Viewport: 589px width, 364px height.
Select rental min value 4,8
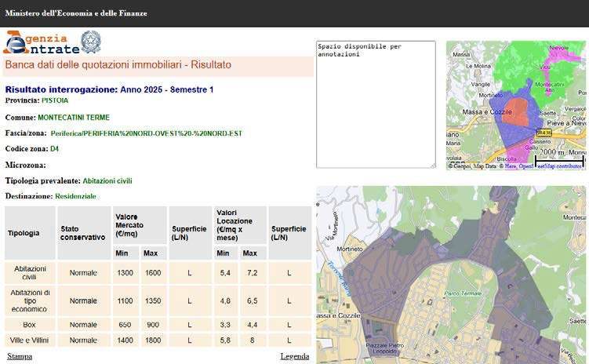tap(225, 301)
